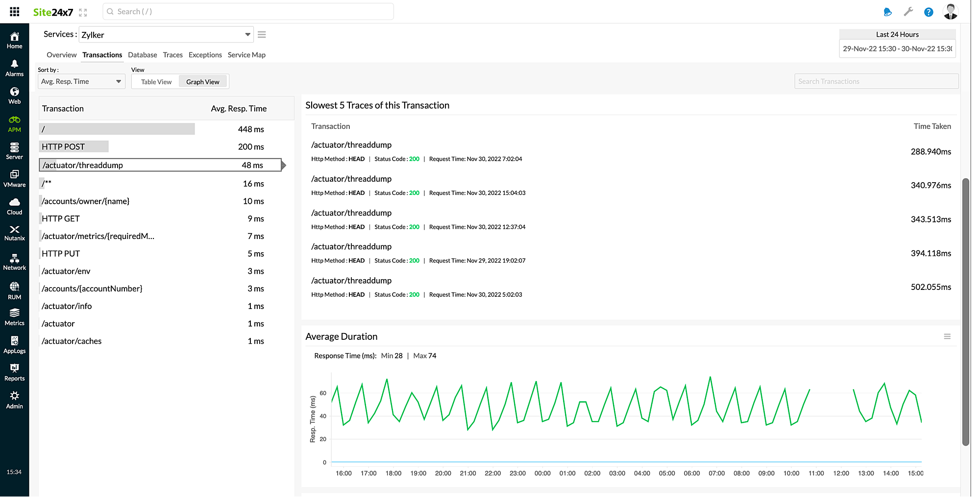This screenshot has height=501, width=980.
Task: Open the help icon in top bar
Action: click(x=929, y=12)
